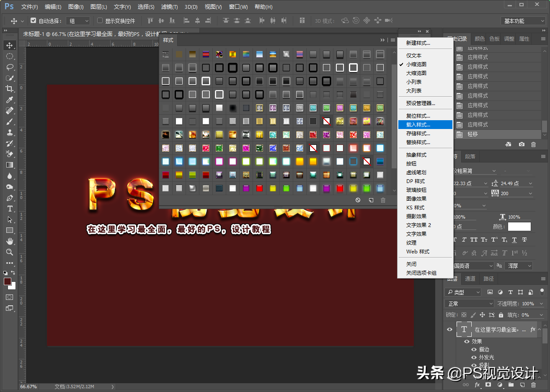Choose 载入样式... from styles menu
The height and width of the screenshot is (392, 550).
pyautogui.click(x=425, y=124)
